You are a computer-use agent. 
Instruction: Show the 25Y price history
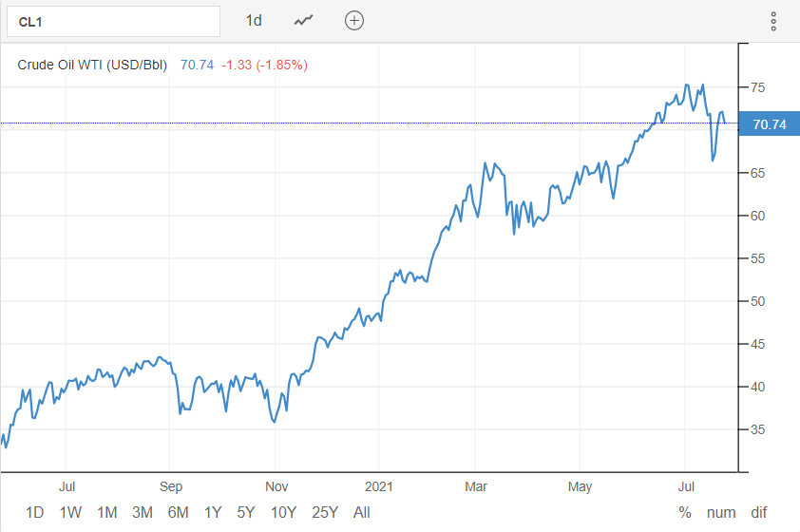(x=324, y=513)
